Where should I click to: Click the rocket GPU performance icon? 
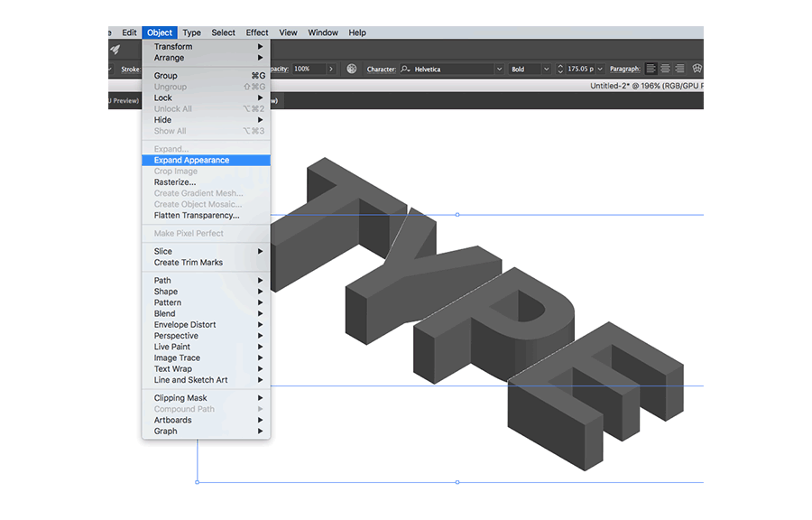115,50
